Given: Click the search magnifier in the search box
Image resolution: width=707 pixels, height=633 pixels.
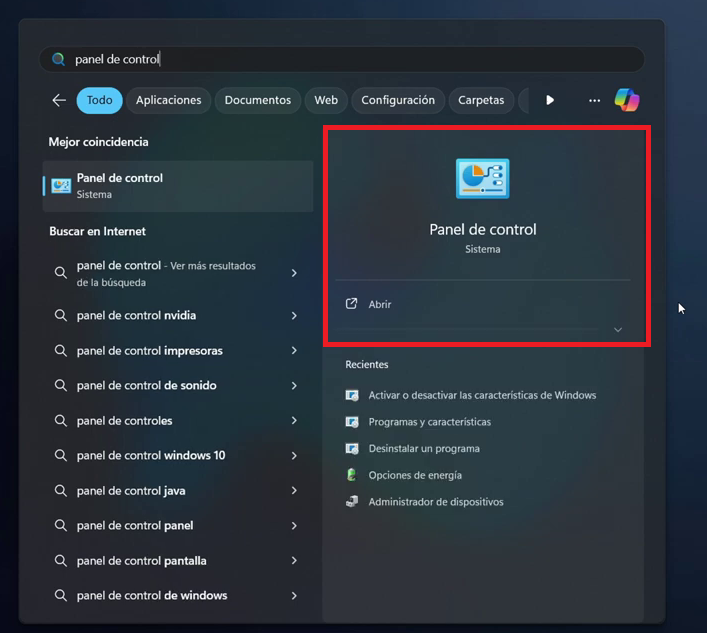Looking at the screenshot, I should [59, 59].
